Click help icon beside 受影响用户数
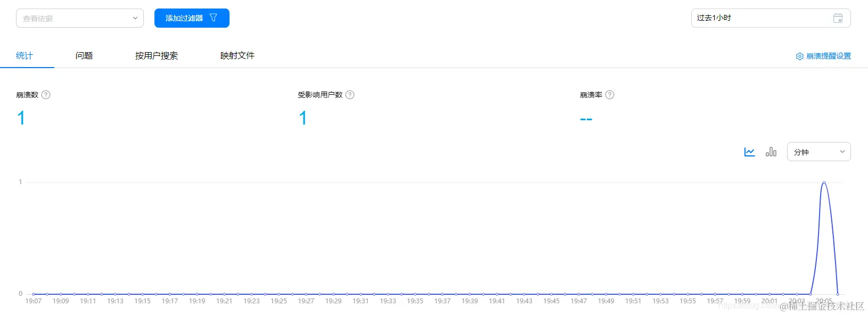868x315 pixels. click(350, 95)
